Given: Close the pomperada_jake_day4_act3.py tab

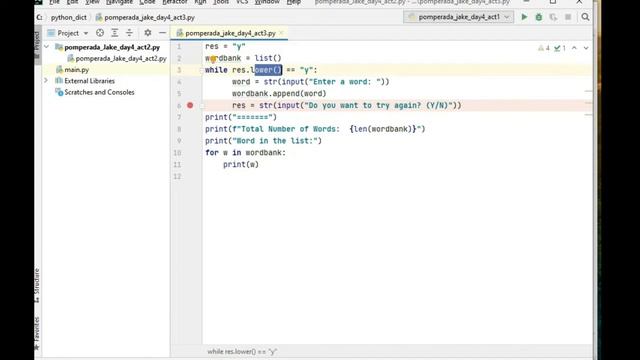Looking at the screenshot, I should 281,33.
